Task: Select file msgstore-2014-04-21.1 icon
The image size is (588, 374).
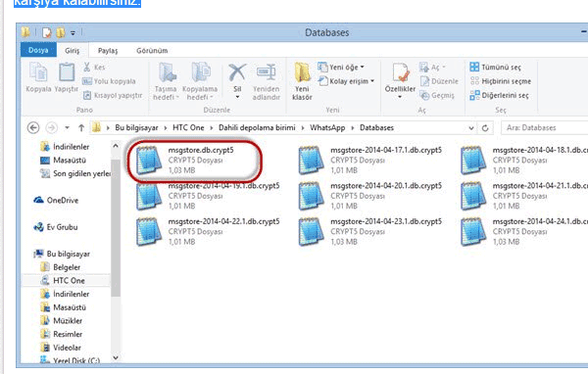Action: (x=473, y=196)
